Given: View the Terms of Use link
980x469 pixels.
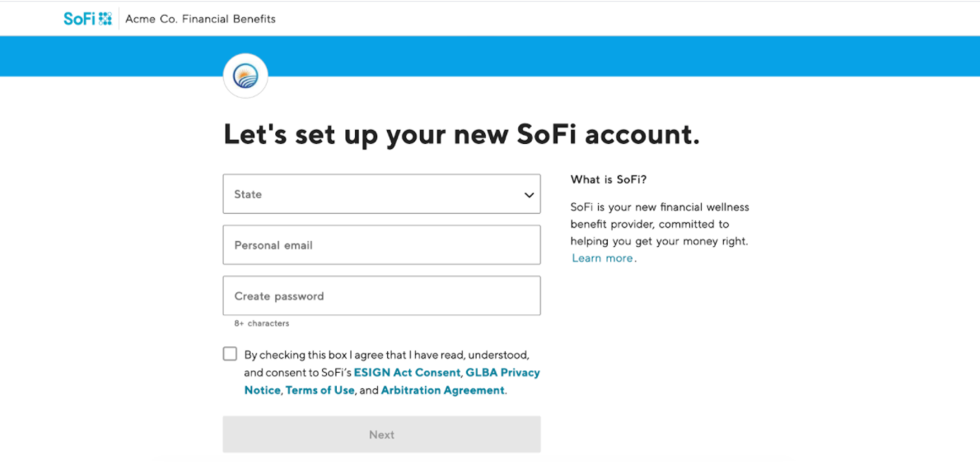Looking at the screenshot, I should (320, 391).
